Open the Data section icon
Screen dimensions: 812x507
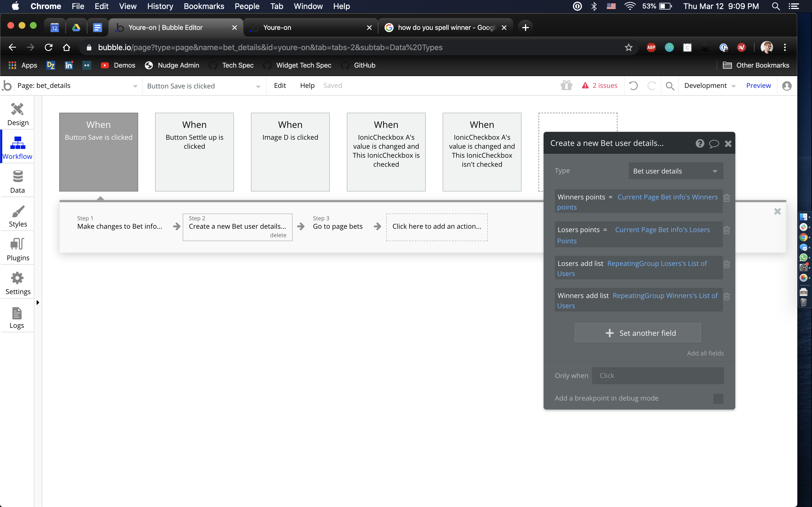point(17,177)
